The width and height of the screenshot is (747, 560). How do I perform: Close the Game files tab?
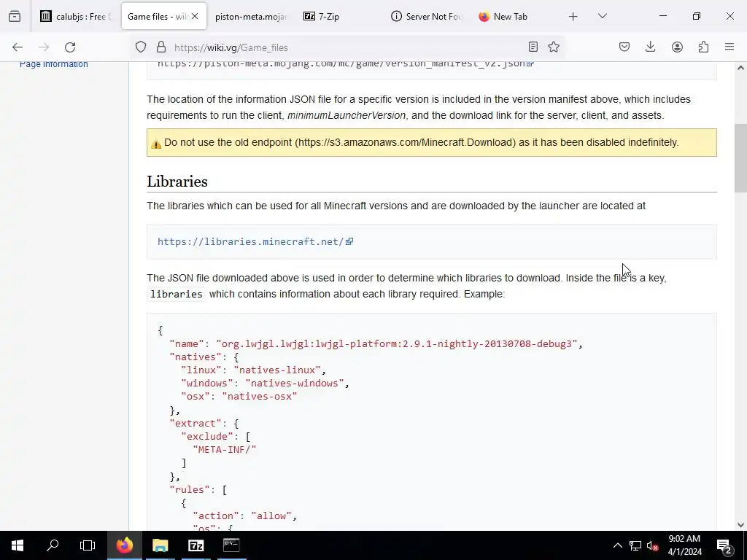point(195,16)
